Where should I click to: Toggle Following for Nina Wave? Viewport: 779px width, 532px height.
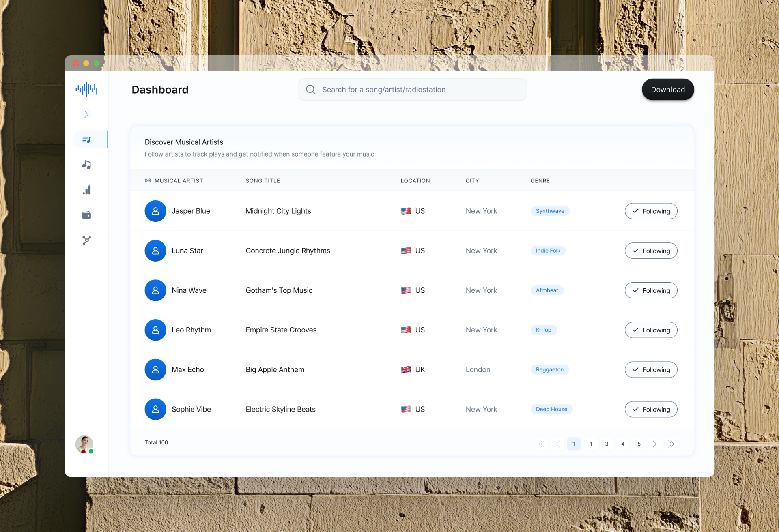(651, 290)
